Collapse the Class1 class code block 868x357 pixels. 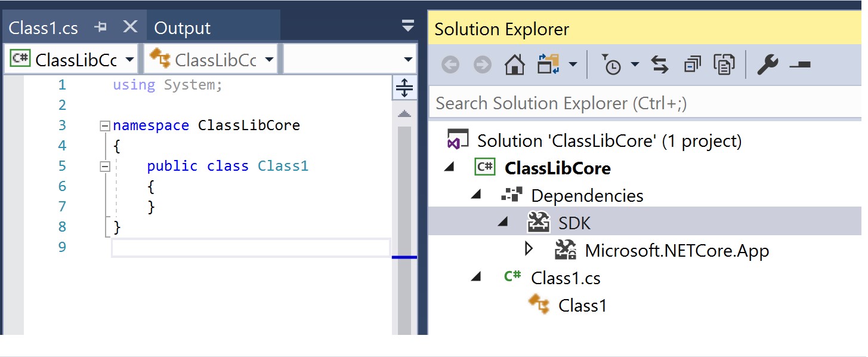click(105, 167)
